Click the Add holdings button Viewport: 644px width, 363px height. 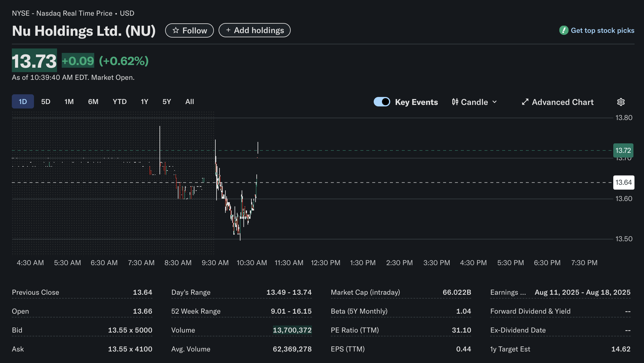254,30
